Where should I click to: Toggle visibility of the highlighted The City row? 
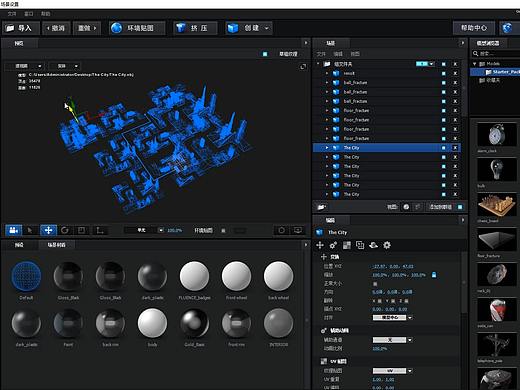[x=444, y=148]
